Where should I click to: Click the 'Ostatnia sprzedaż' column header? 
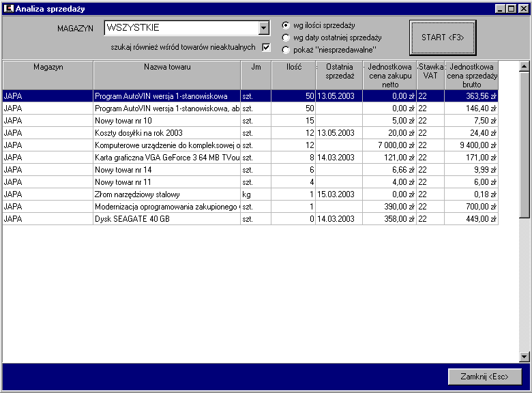click(339, 75)
